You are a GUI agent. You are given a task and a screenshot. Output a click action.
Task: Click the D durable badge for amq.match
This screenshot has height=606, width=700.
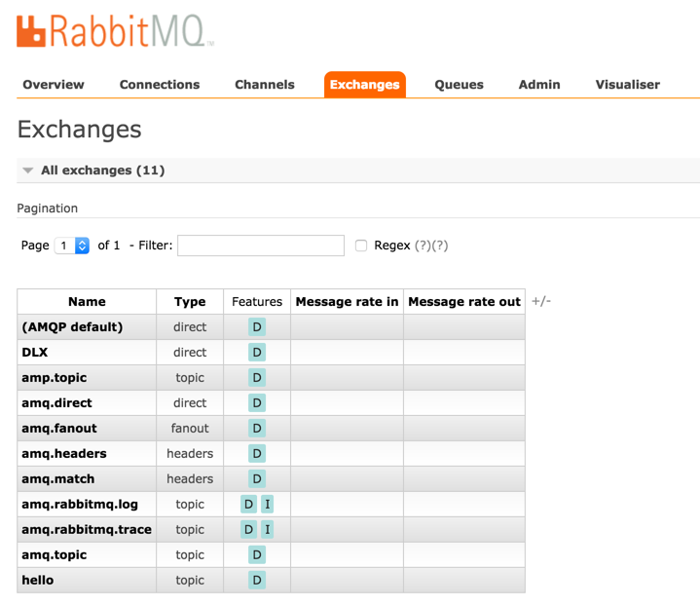point(257,479)
